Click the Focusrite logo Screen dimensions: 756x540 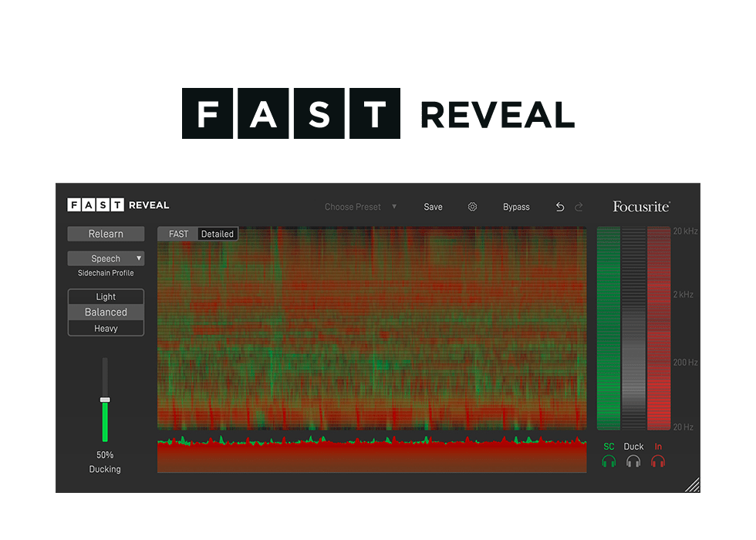641,207
